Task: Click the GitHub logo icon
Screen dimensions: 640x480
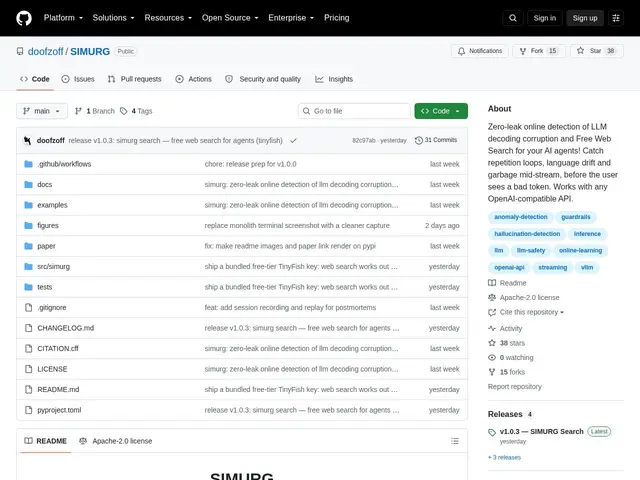Action: click(x=24, y=18)
